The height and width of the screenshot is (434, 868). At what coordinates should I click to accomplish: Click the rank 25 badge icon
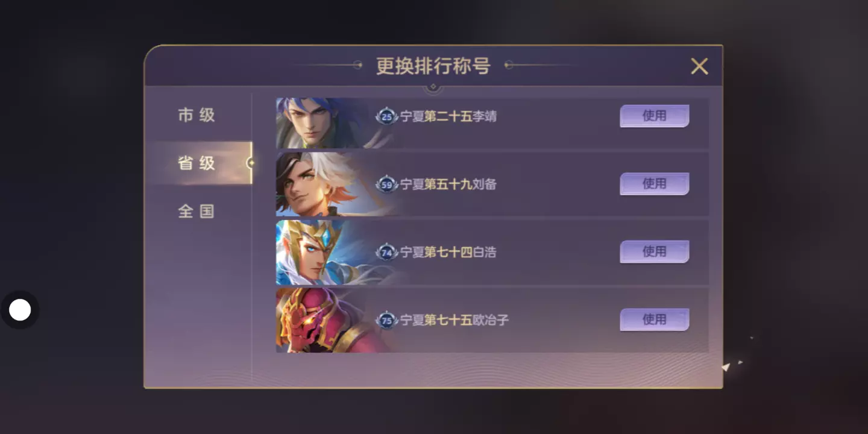tap(386, 116)
